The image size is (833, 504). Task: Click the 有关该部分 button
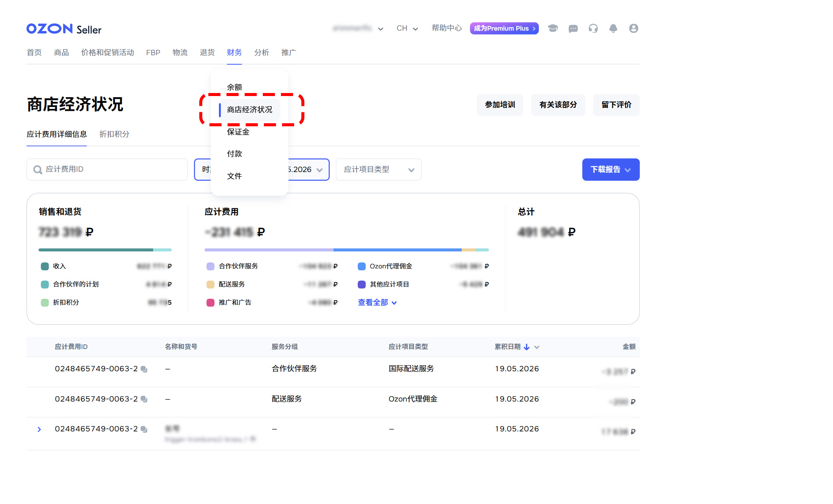(x=558, y=105)
